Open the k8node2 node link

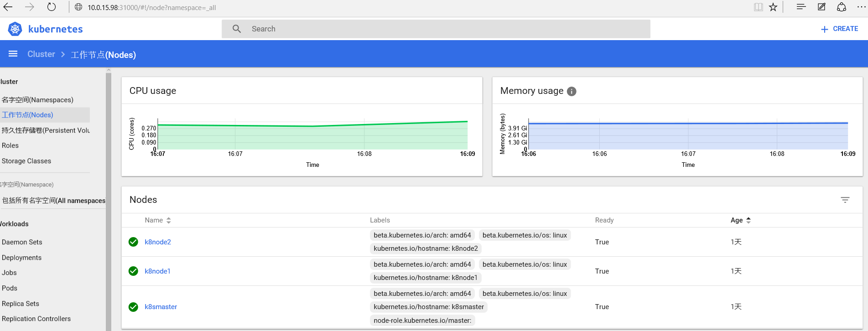(158, 242)
